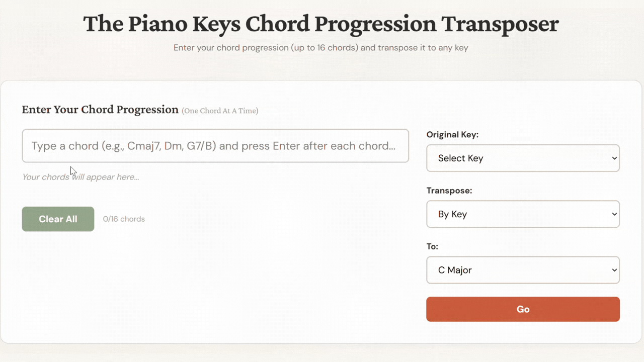This screenshot has width=644, height=362.
Task: Click the "0/16 chords" counter
Action: [x=124, y=219]
